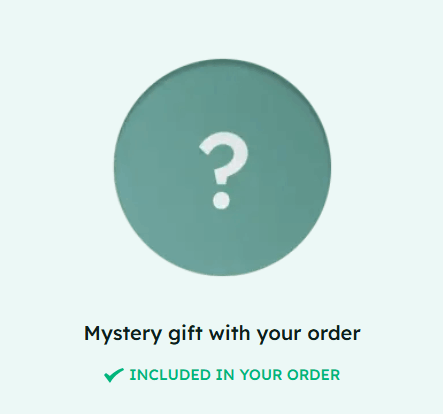This screenshot has height=414, width=443.
Task: Click the word "YOUR" in the green label
Action: [261, 375]
